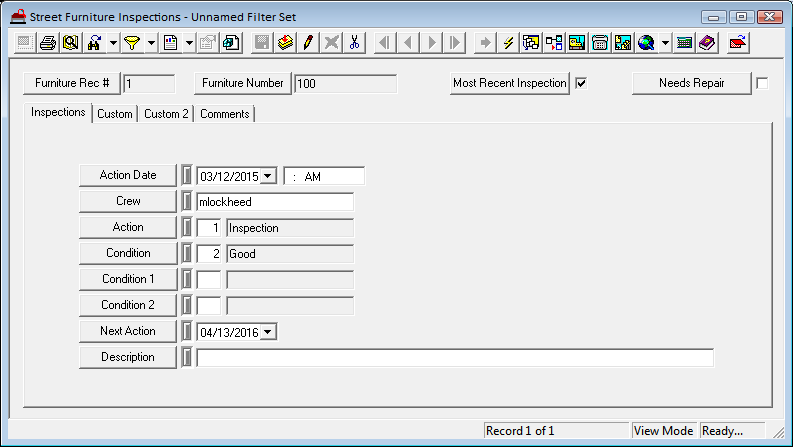Viewport: 793px width, 447px height.
Task: Open help with the purple book icon
Action: point(707,43)
